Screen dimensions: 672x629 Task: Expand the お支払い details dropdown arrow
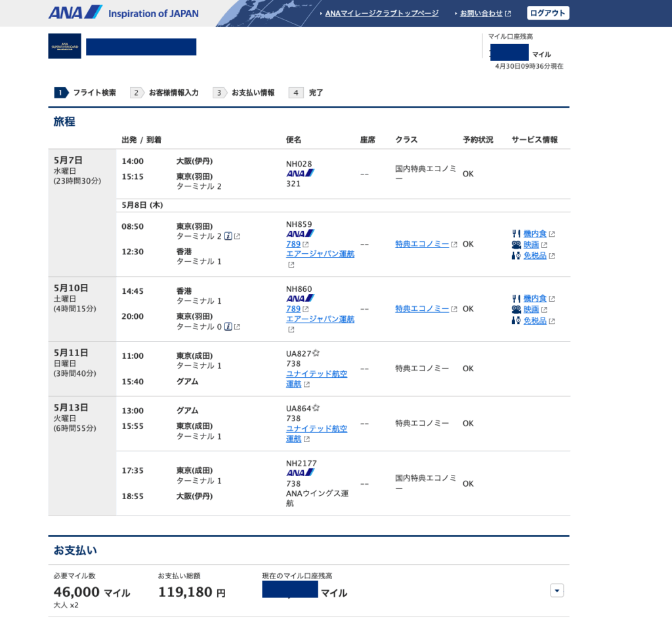coord(556,590)
